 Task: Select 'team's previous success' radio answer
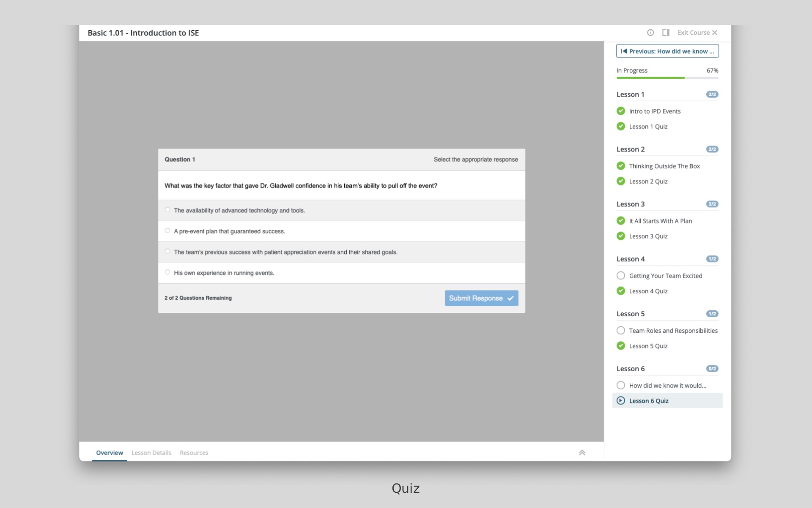[x=167, y=251]
